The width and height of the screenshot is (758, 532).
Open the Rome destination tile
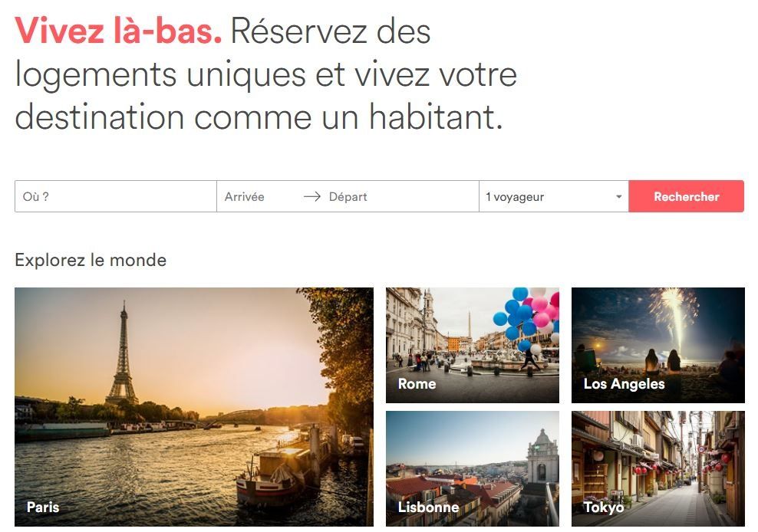pyautogui.click(x=473, y=345)
